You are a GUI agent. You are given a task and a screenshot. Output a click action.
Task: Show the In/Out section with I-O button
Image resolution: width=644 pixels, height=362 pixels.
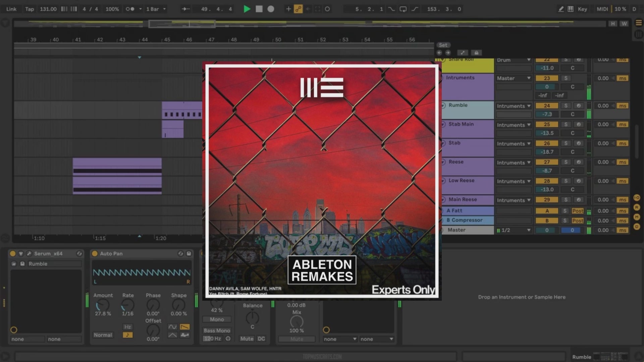click(637, 198)
